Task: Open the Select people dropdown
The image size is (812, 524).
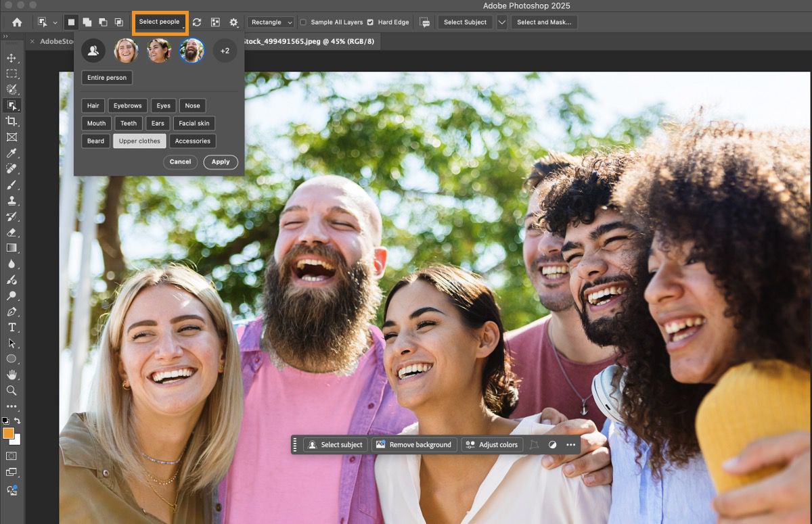Action: [160, 22]
